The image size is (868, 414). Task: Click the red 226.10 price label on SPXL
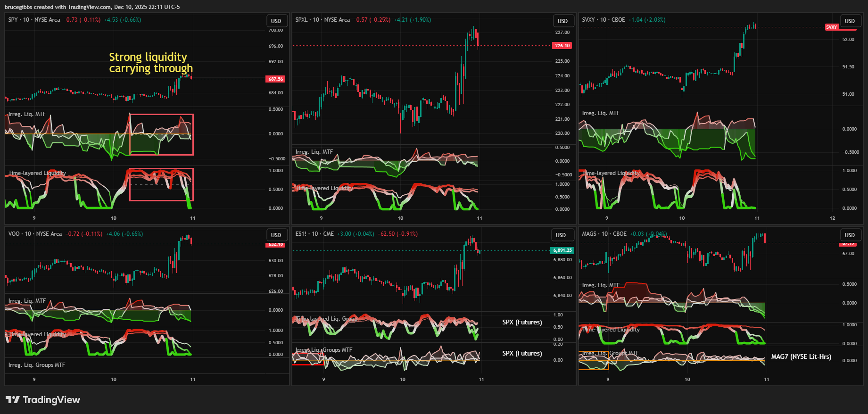pos(562,46)
